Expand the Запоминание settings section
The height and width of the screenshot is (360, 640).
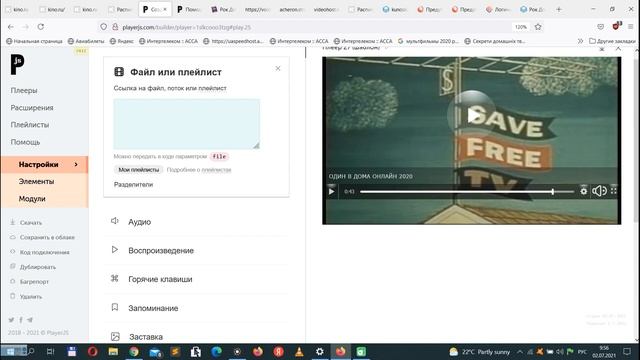pyautogui.click(x=153, y=308)
